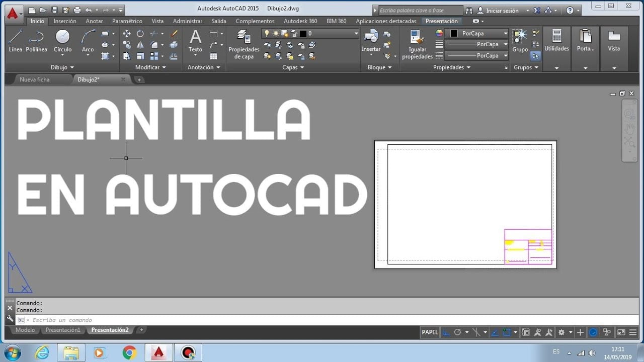Image resolution: width=644 pixels, height=362 pixels.
Task: Switch to the Anotar tab
Action: coord(94,21)
